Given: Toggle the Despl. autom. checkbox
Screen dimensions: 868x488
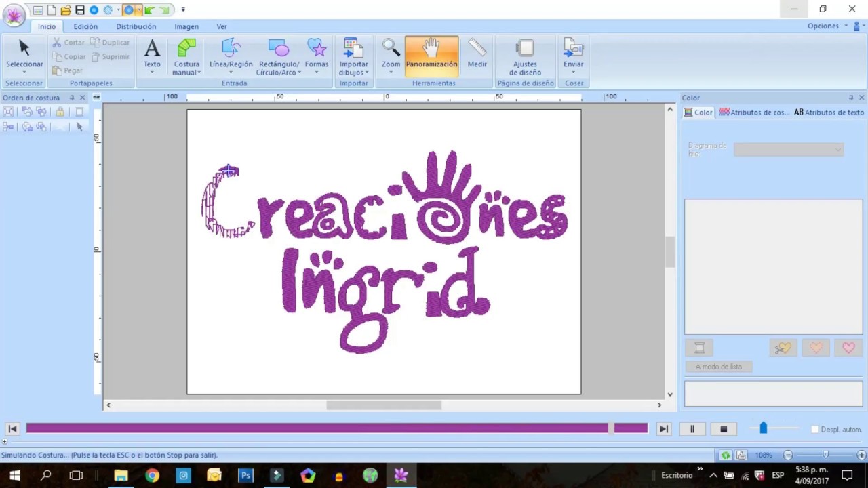Looking at the screenshot, I should 815,430.
